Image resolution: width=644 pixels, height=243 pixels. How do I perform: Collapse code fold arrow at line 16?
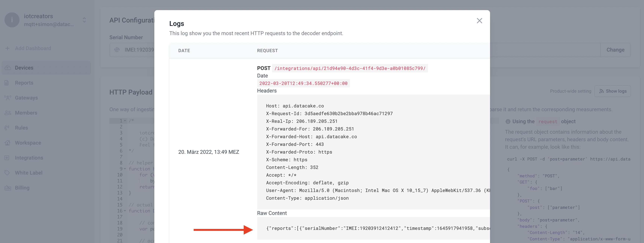[125, 211]
